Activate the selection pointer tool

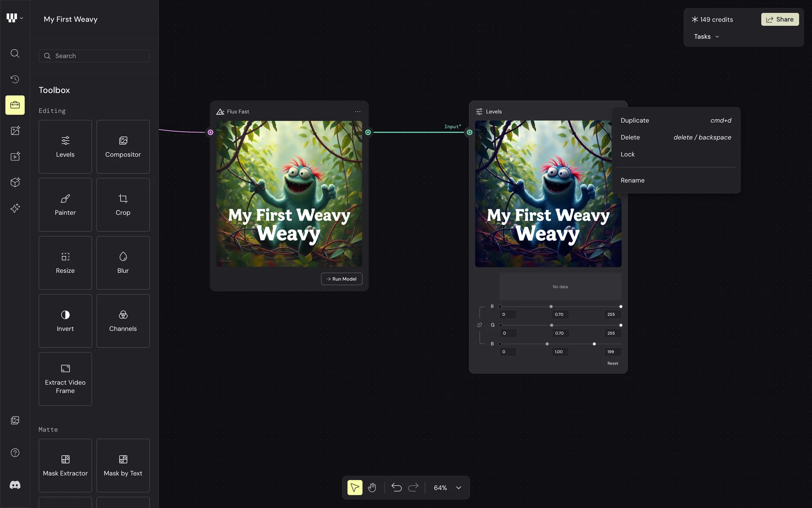coord(355,488)
